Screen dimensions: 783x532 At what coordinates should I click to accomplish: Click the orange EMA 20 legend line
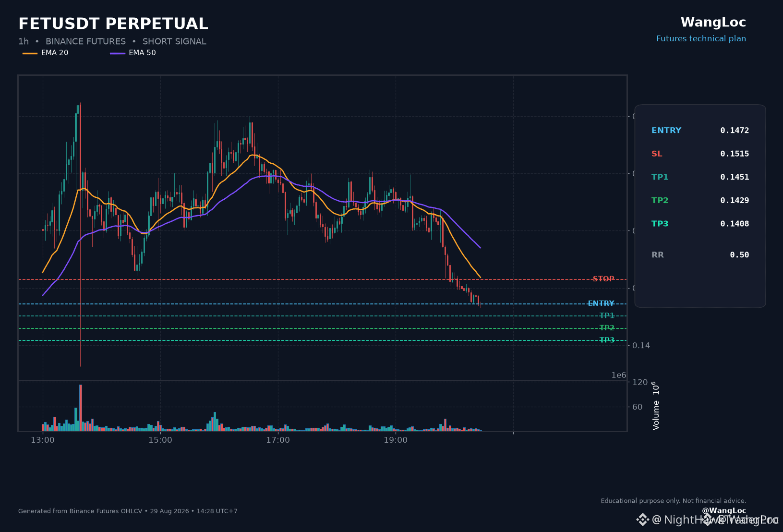coord(30,53)
